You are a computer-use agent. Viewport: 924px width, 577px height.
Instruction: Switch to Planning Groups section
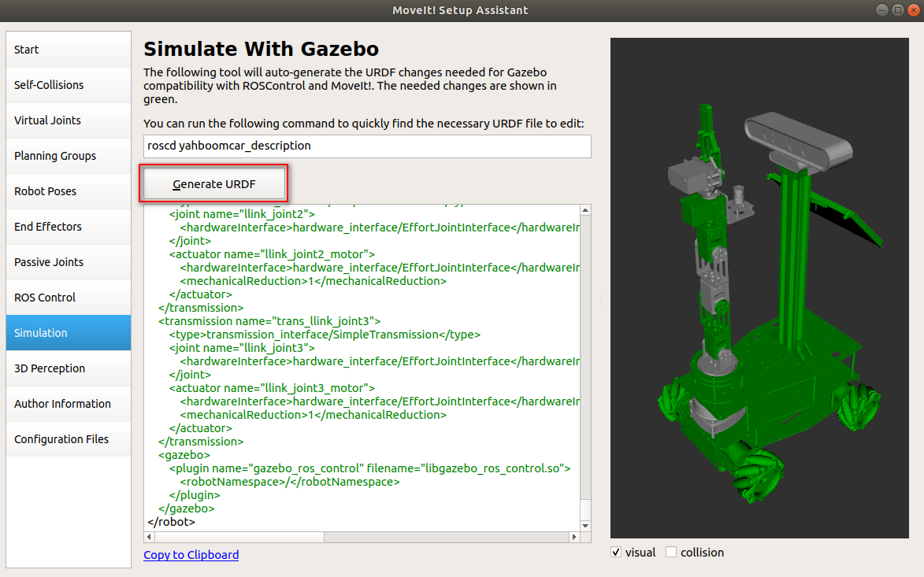pyautogui.click(x=69, y=155)
